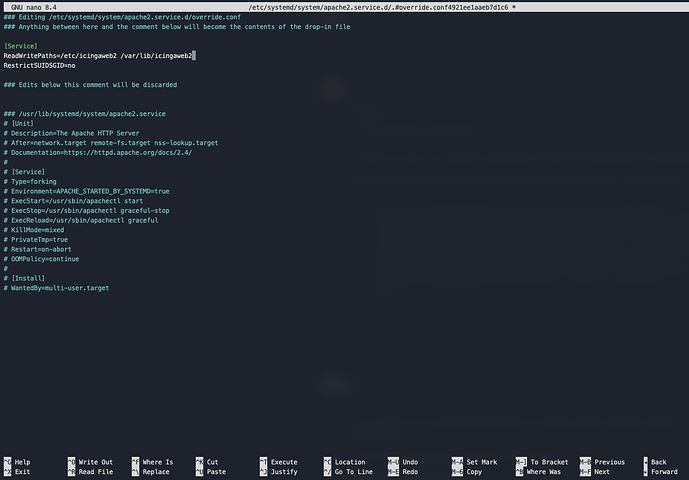Click the Restart=on-abort line

coord(37,249)
